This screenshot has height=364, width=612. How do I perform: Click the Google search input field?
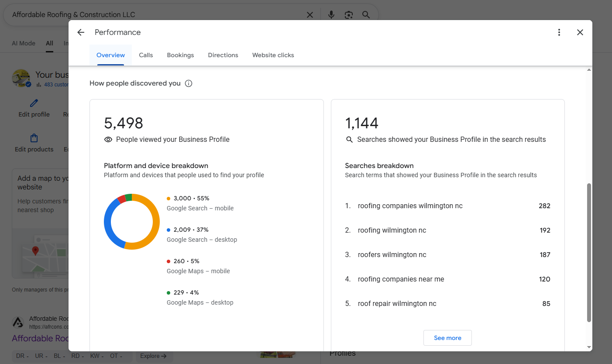coord(153,15)
